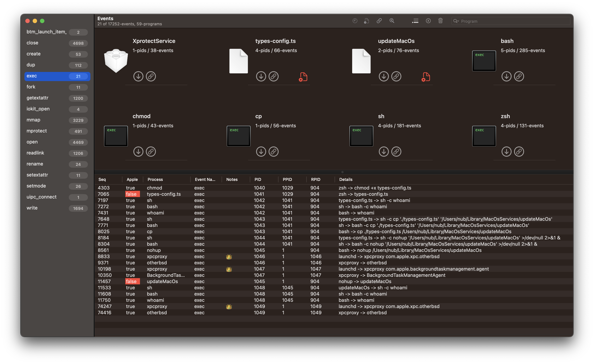Click link icon under chmod card
This screenshot has height=364, width=594.
click(151, 152)
